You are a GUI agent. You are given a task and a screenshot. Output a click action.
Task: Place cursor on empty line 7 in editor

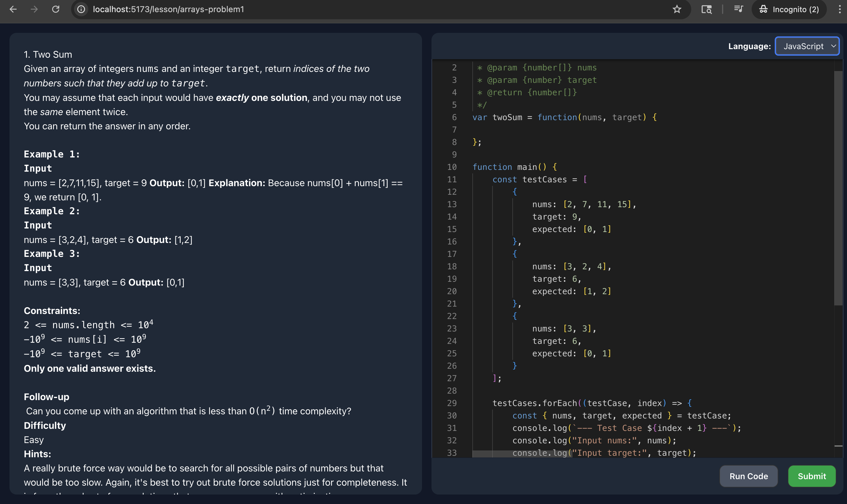[x=544, y=130]
